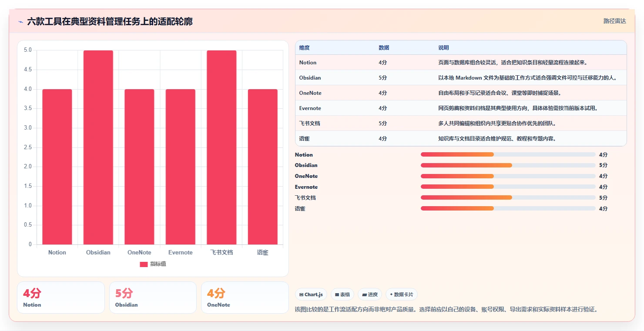The image size is (644, 331).
Task: Click the Evernote progress bar
Action: (508, 187)
